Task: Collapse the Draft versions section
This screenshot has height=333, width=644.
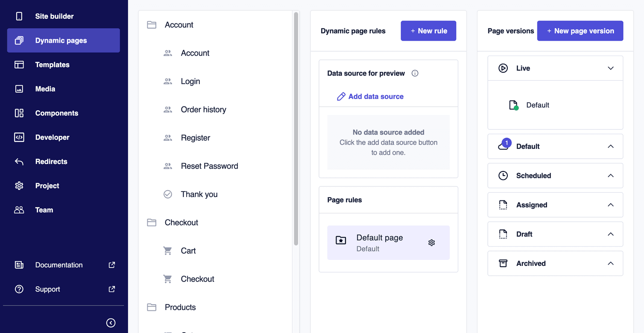Action: 611,234
